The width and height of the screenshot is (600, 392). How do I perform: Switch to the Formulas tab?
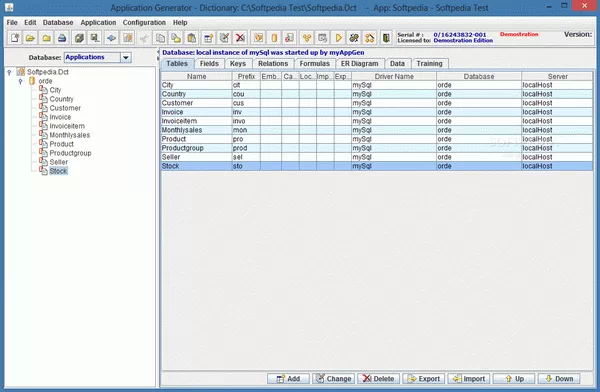point(315,64)
